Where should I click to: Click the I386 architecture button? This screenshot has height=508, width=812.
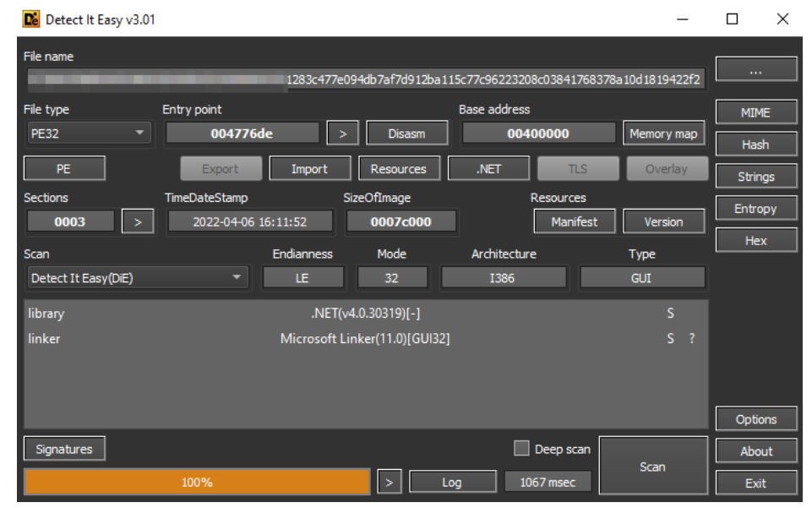point(503,278)
